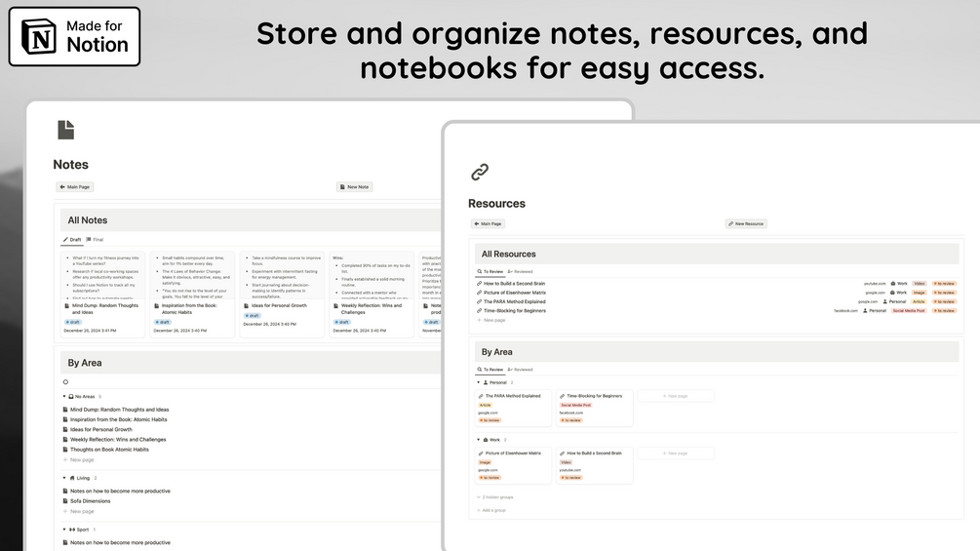Collapse the No Areas group in Notes
This screenshot has height=551, width=980.
63,397
